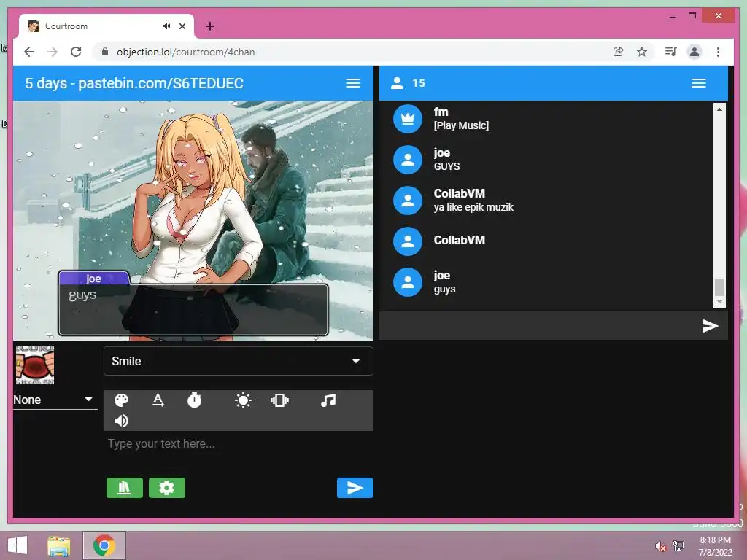This screenshot has height=560, width=747.
Task: Go back in browser history
Action: pos(29,52)
